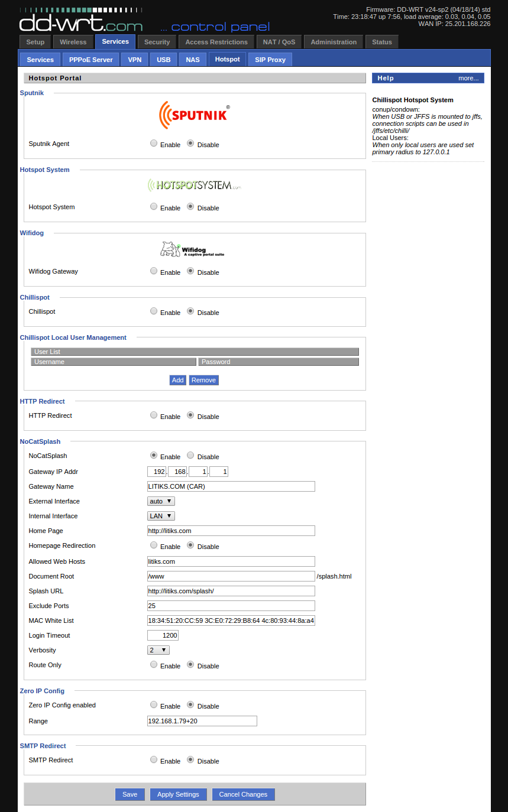508x812 pixels.
Task: Select Enable for NoCatSplash
Action: [x=154, y=455]
